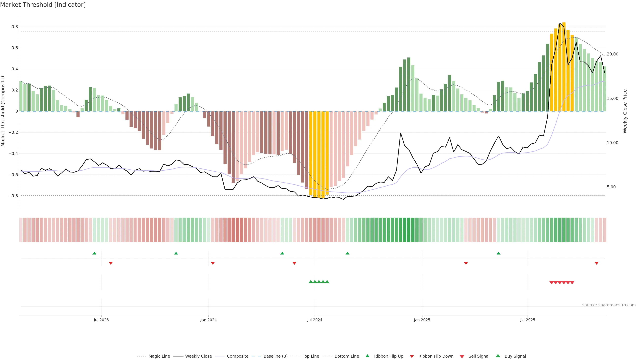Click the Weekly Close Price axis title
Screen dimensions: 644x362
point(625,111)
